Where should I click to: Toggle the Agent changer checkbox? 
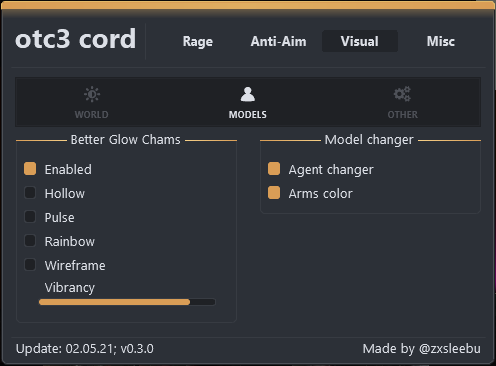[x=274, y=169]
